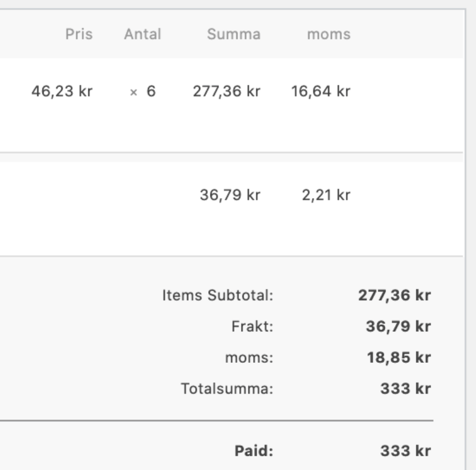Click the 333 kr Totalsumma value
The width and height of the screenshot is (476, 470).
point(405,389)
